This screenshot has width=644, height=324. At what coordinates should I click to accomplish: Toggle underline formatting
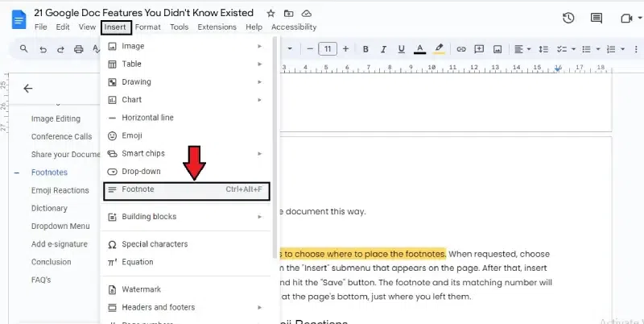(x=401, y=49)
